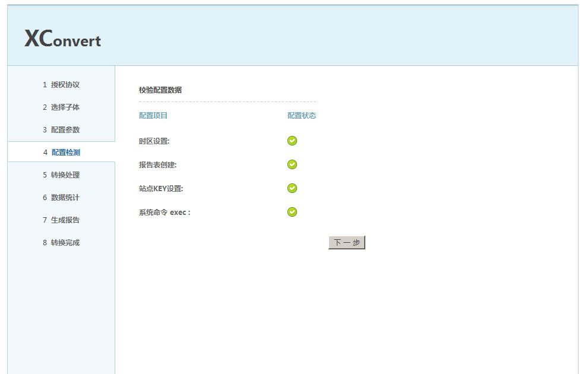Click the 校验配置数据 heading

[160, 90]
